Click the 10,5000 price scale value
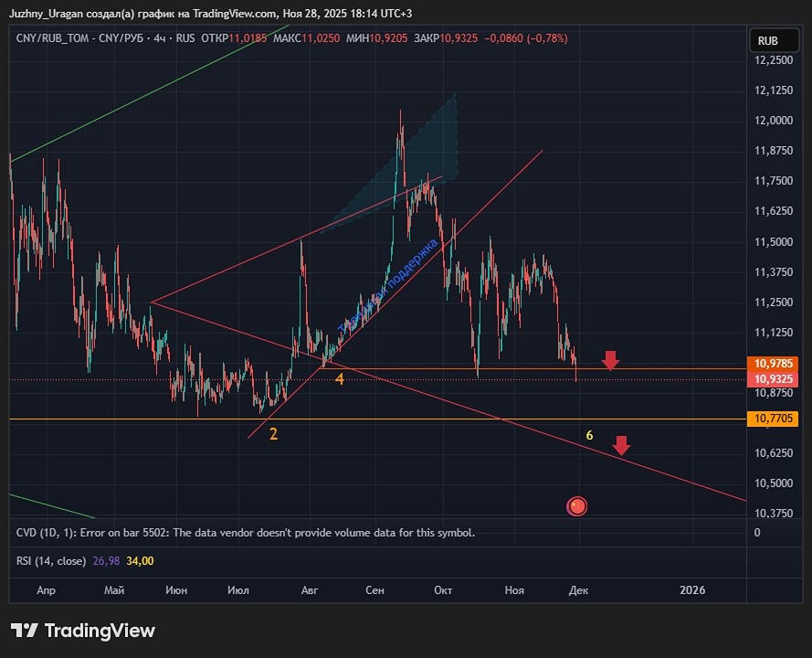The width and height of the screenshot is (812, 658). (x=774, y=483)
